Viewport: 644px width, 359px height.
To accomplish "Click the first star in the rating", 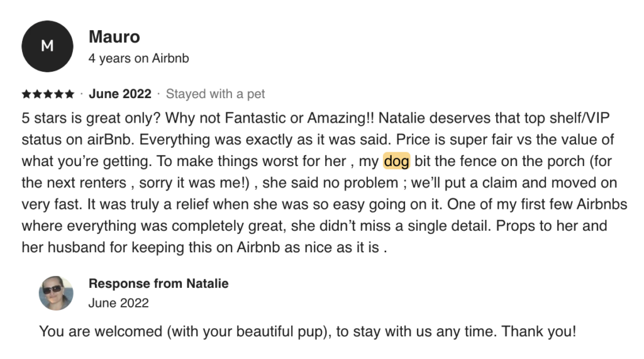I will [26, 94].
